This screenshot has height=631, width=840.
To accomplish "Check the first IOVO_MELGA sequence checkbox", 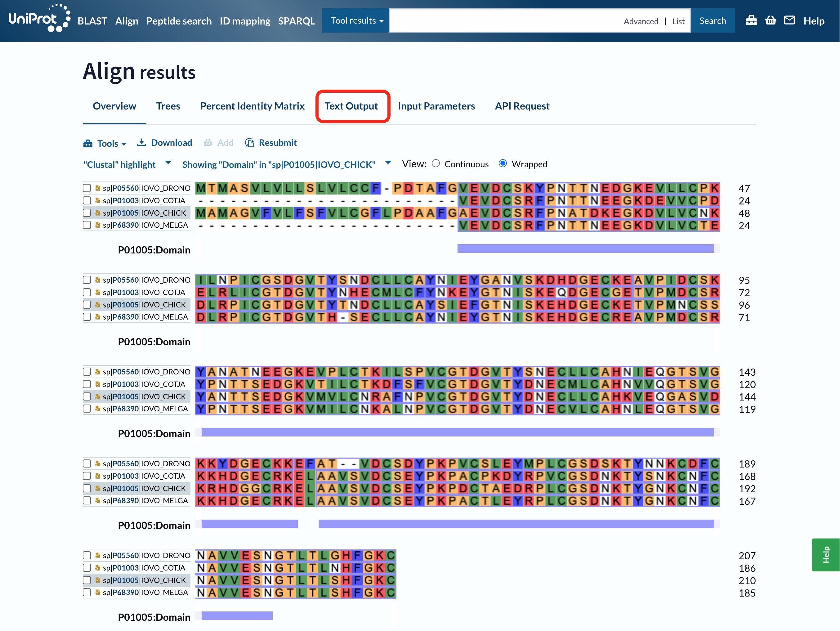I will click(x=87, y=225).
